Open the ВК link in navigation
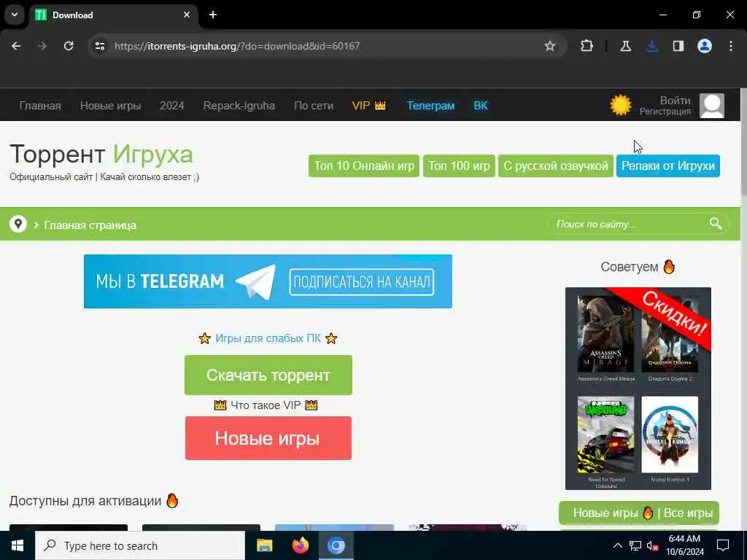 pos(480,106)
